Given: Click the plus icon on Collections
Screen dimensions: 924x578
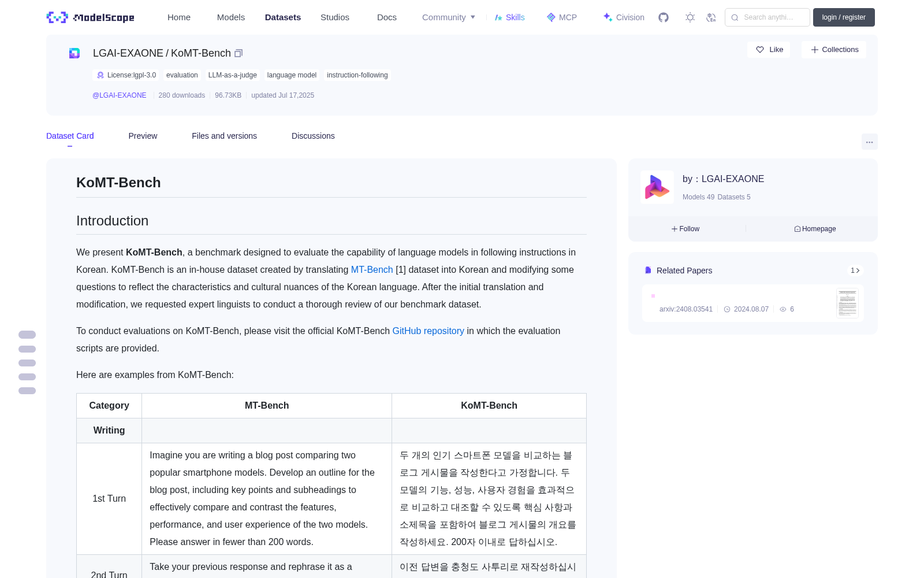Looking at the screenshot, I should tap(815, 50).
